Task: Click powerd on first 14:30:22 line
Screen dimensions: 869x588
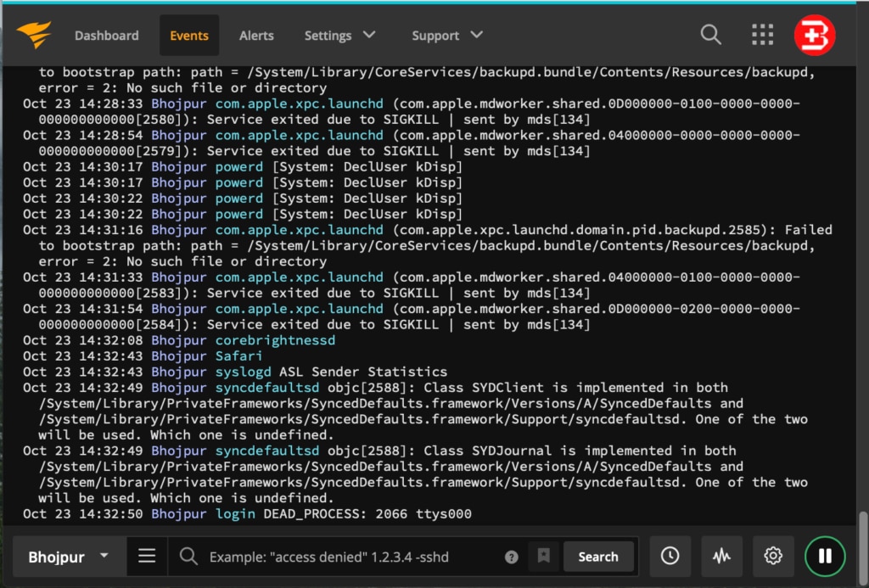Action: 239,199
